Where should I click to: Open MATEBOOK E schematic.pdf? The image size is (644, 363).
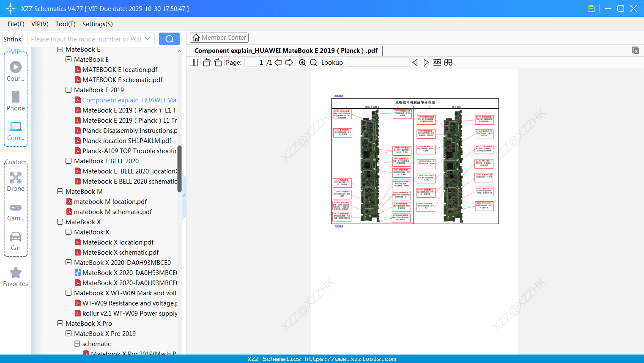click(122, 80)
